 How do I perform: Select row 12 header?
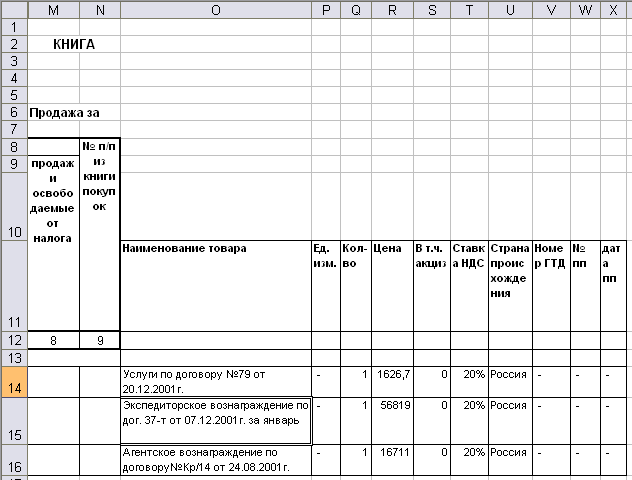(x=14, y=341)
